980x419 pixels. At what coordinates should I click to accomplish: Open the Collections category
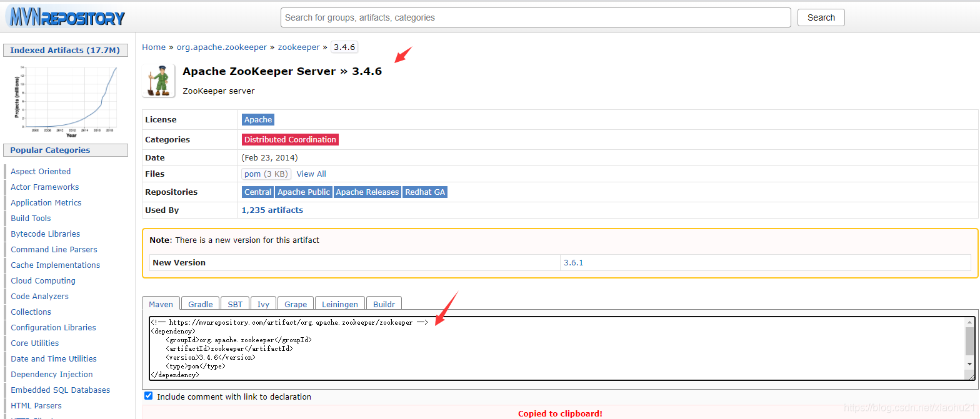[31, 312]
